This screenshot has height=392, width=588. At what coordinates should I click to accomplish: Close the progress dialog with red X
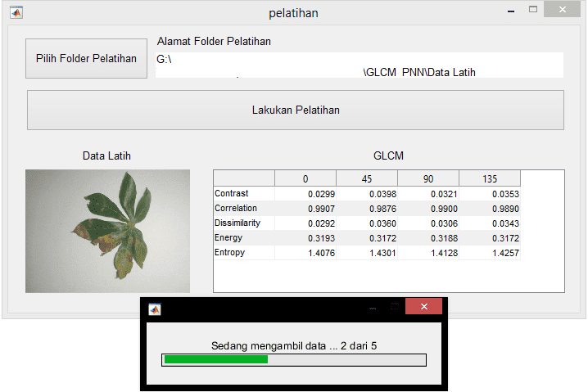pyautogui.click(x=423, y=307)
